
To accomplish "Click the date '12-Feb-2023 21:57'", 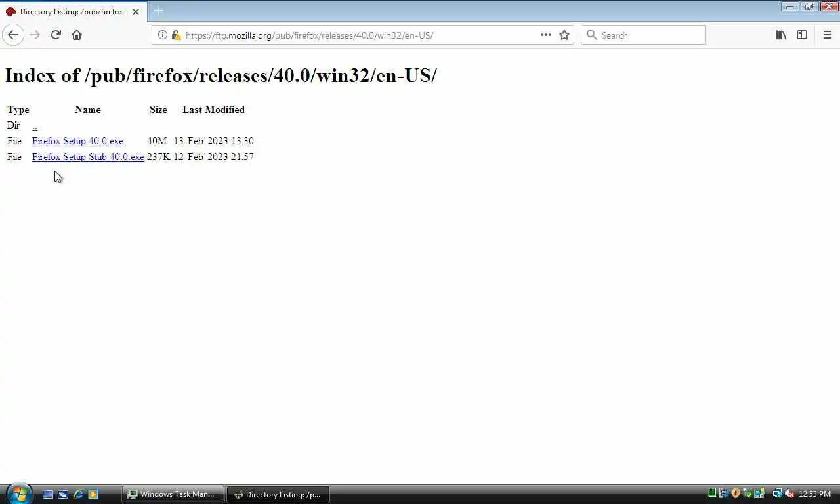I will 213,157.
